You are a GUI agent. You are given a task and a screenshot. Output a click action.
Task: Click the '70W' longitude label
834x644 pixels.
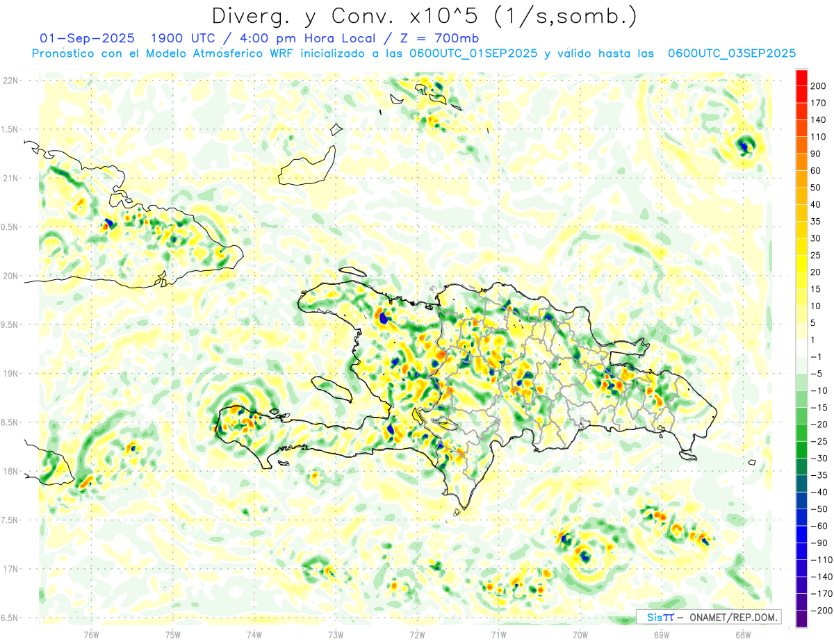580,634
